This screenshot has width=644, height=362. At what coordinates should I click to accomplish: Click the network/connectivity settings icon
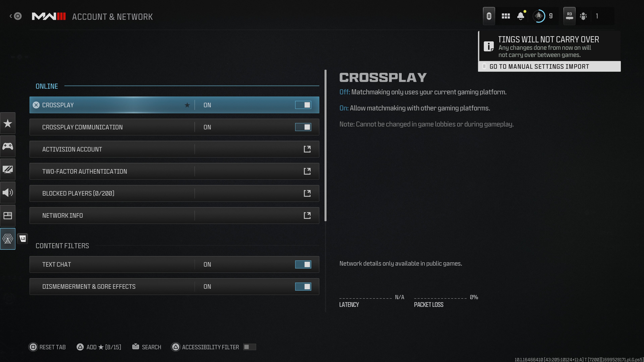[x=8, y=239]
